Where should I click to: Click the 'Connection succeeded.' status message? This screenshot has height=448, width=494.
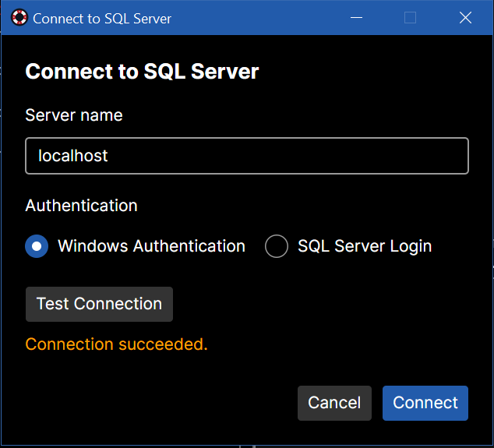117,344
